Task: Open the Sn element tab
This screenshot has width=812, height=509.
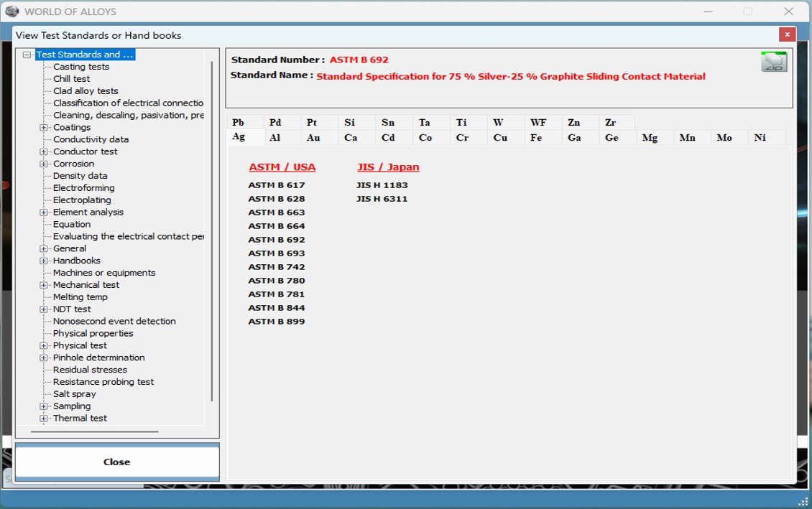Action: [394, 122]
